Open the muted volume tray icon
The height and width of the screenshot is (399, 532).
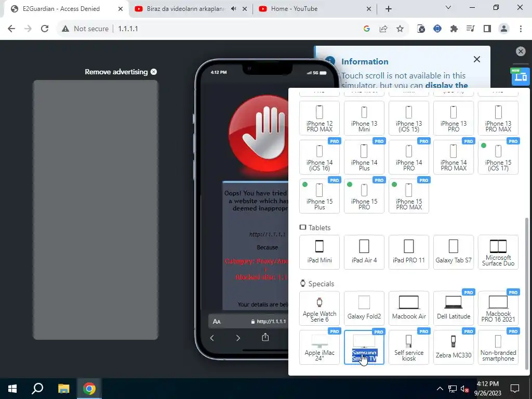(464, 389)
